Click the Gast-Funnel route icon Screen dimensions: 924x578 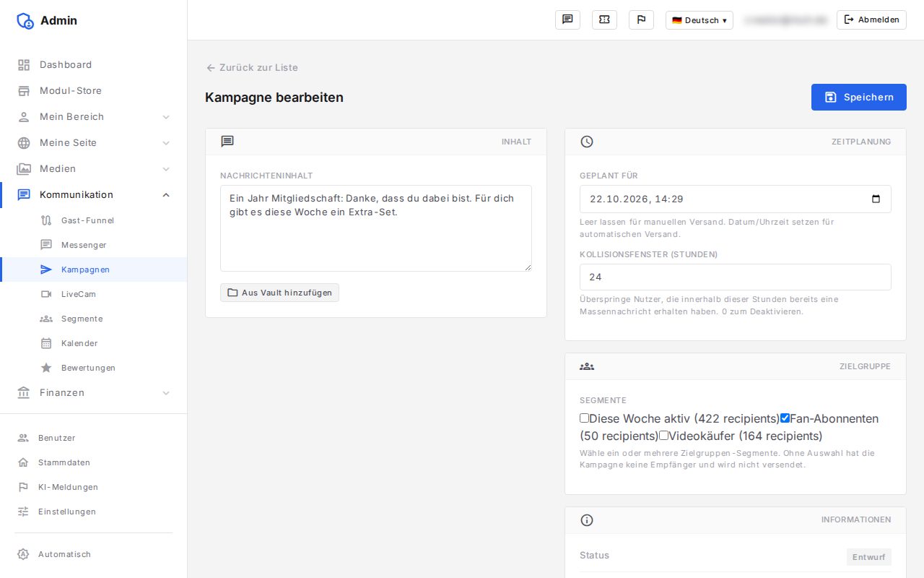(46, 220)
